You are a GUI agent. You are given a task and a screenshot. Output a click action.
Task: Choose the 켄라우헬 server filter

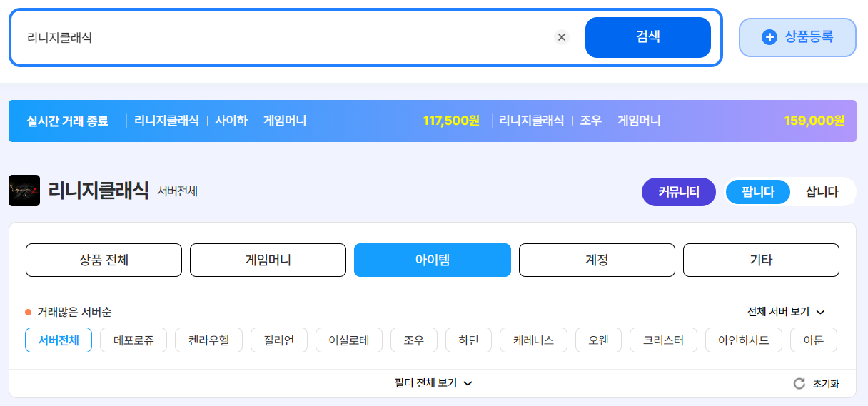pyautogui.click(x=209, y=340)
